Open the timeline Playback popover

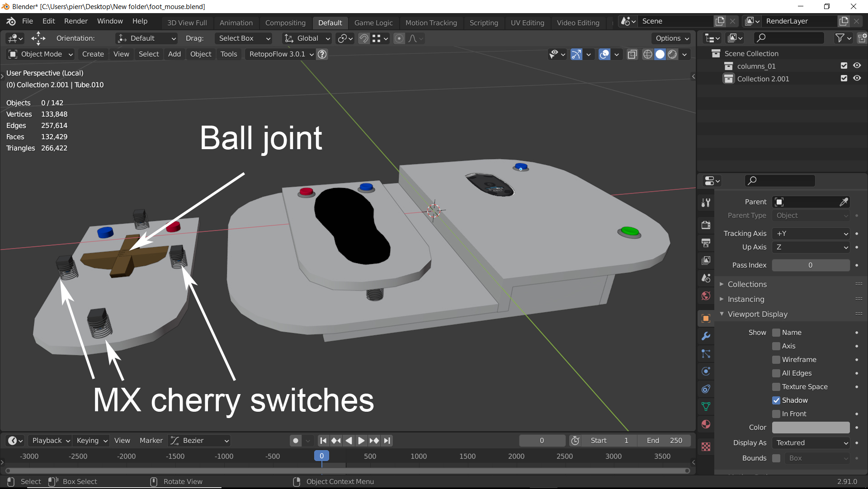click(50, 441)
